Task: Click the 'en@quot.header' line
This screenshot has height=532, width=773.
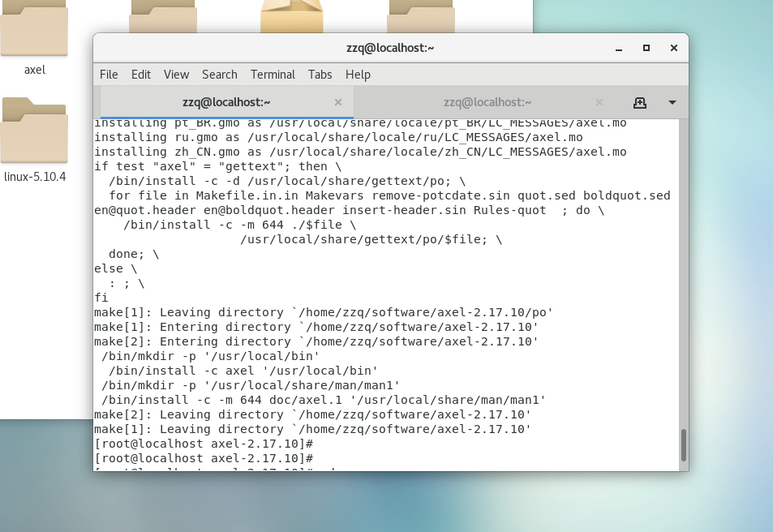Action: [x=349, y=210]
